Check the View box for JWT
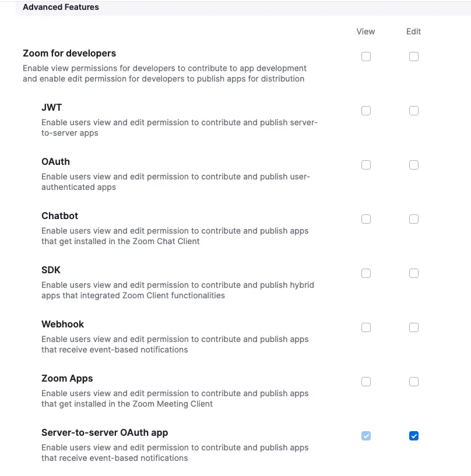Screen dimensions: 471x476 click(366, 111)
